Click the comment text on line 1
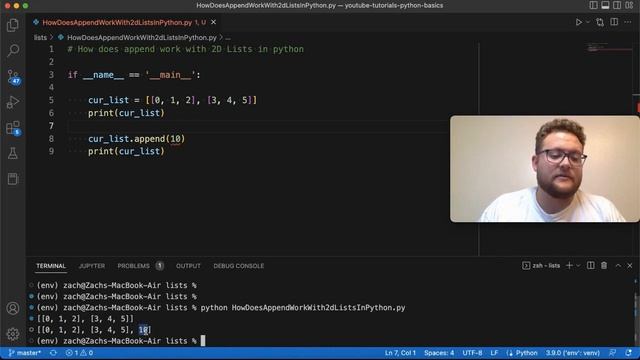Image resolution: width=640 pixels, height=360 pixels. coord(185,49)
